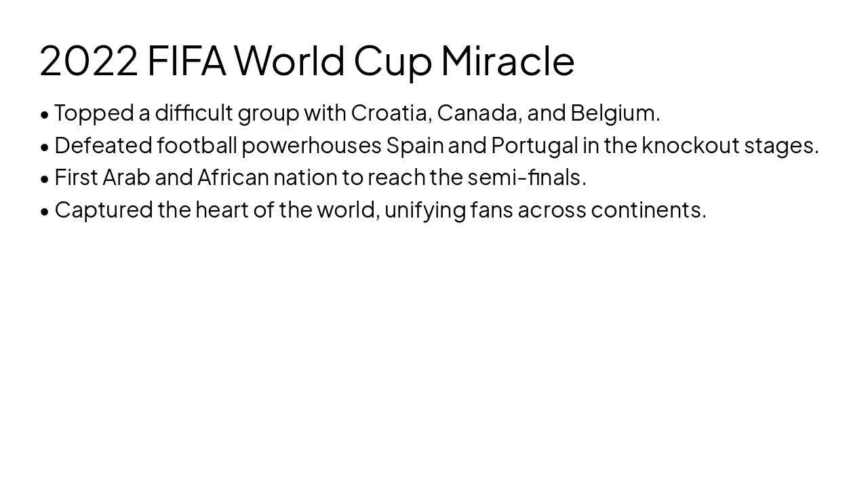Click the word "Belgium" in the first bullet

click(x=613, y=113)
